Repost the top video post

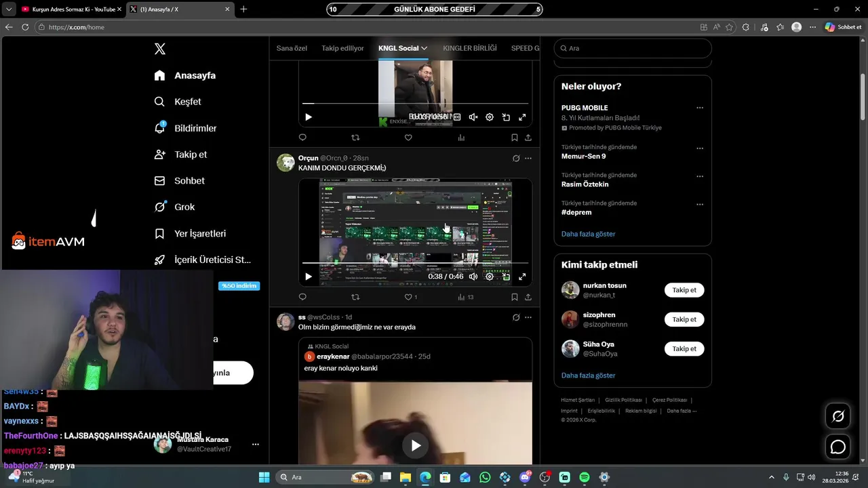point(355,138)
